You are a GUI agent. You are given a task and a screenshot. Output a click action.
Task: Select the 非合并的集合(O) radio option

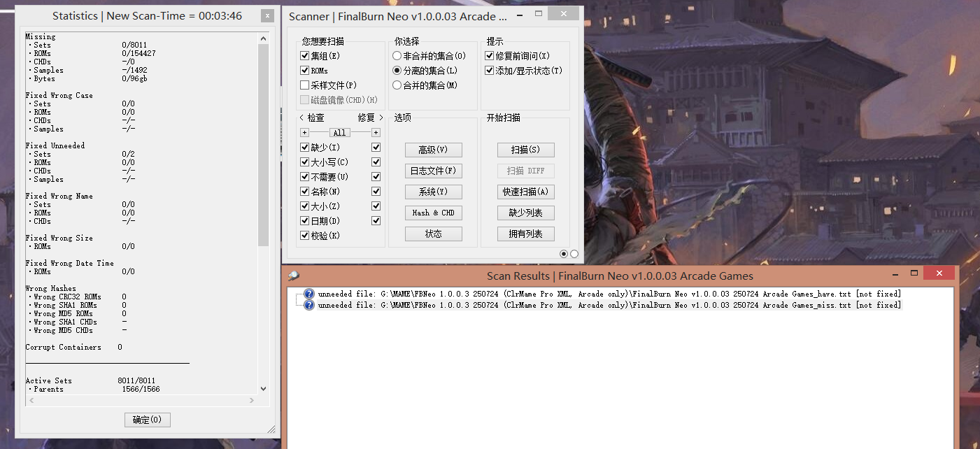pyautogui.click(x=397, y=56)
